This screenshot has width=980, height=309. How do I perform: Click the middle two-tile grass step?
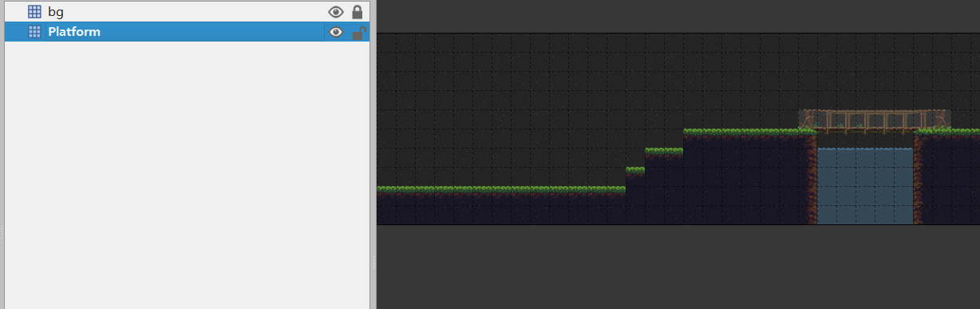(664, 151)
